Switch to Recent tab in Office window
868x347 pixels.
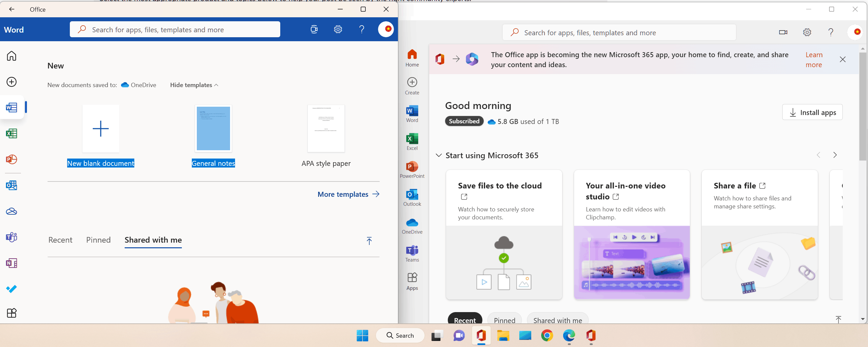click(x=60, y=240)
